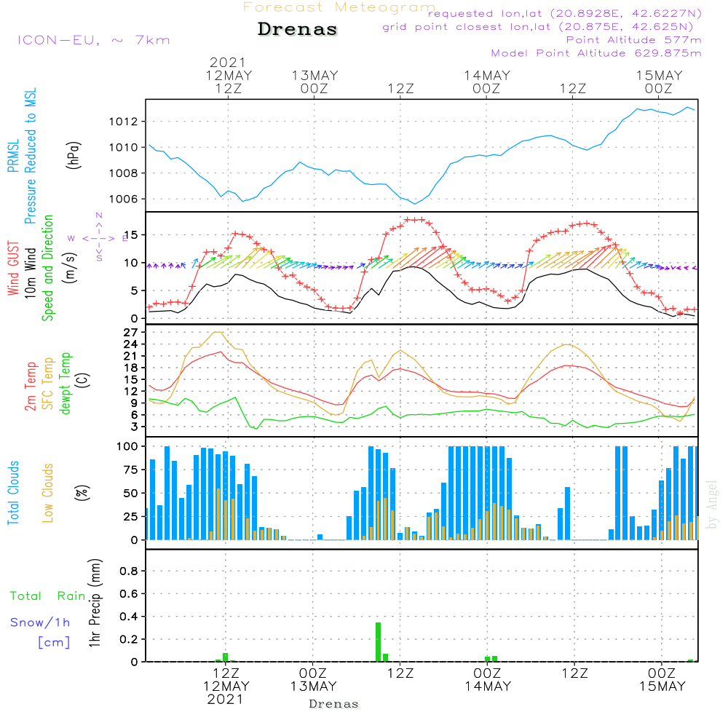The image size is (728, 728).
Task: Click the 'Pressure Reduced to MSL' label
Action: (x=30, y=156)
